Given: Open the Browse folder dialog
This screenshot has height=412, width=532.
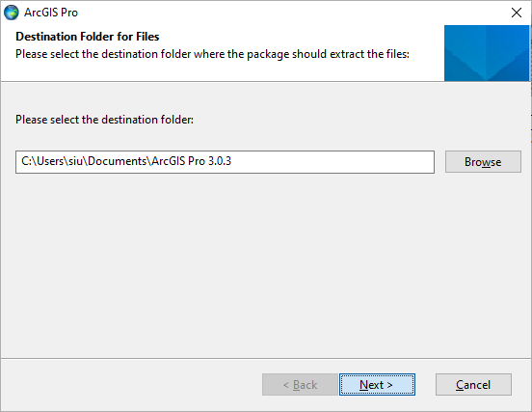Looking at the screenshot, I should (x=483, y=162).
